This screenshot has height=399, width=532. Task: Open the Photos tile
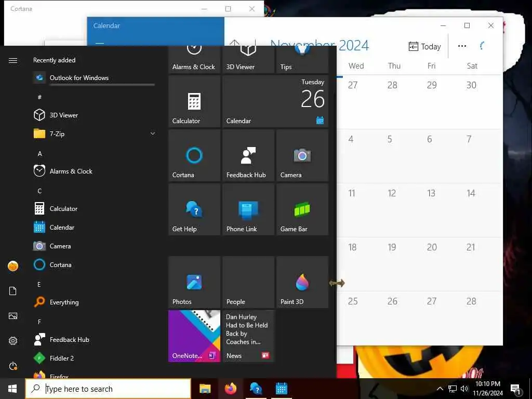pyautogui.click(x=194, y=282)
